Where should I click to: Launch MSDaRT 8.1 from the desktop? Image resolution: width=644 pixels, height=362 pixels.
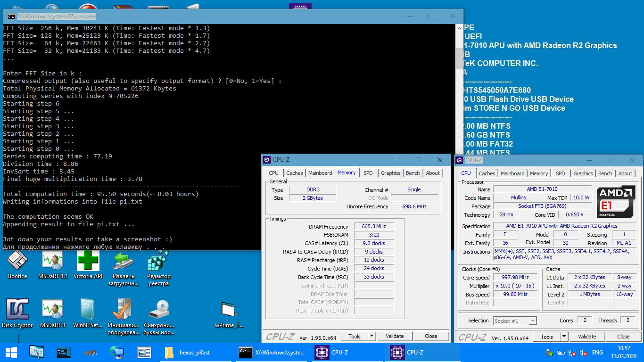pyautogui.click(x=52, y=265)
